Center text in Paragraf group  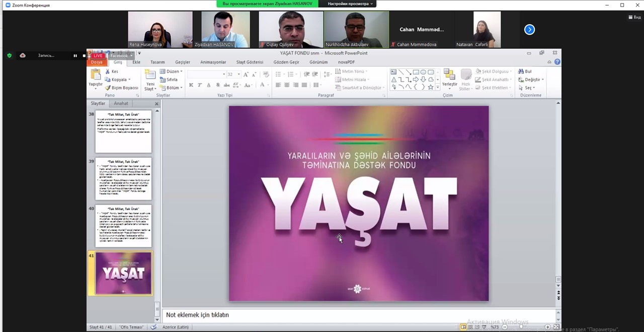287,85
